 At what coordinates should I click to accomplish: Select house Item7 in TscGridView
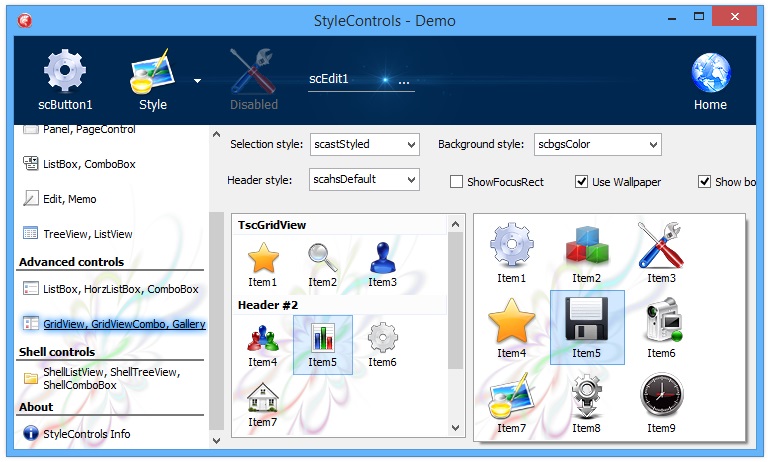[263, 405]
